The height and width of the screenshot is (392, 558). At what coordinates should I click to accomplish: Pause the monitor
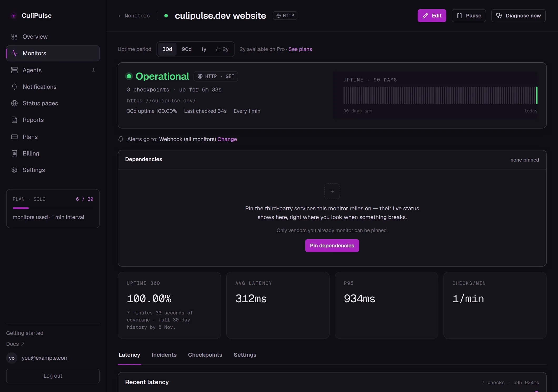coord(469,16)
